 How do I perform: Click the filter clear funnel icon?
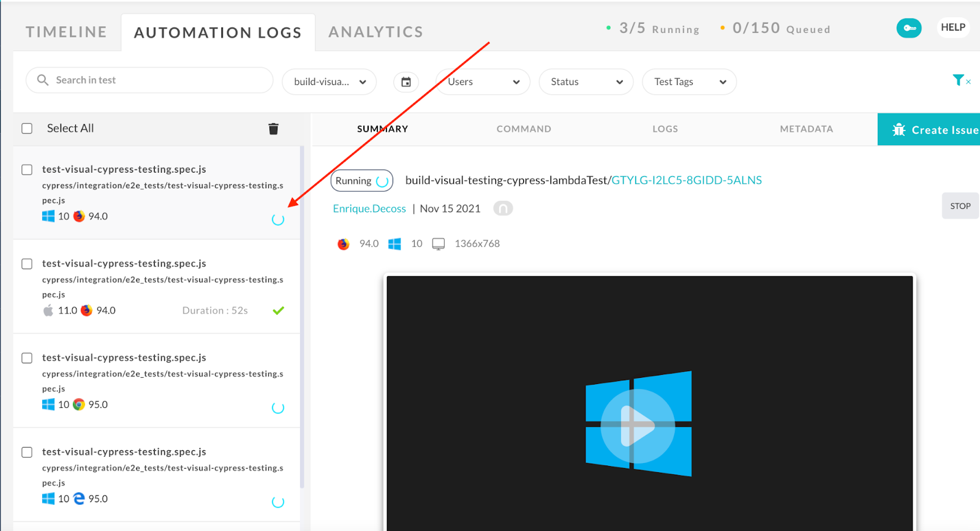[960, 80]
